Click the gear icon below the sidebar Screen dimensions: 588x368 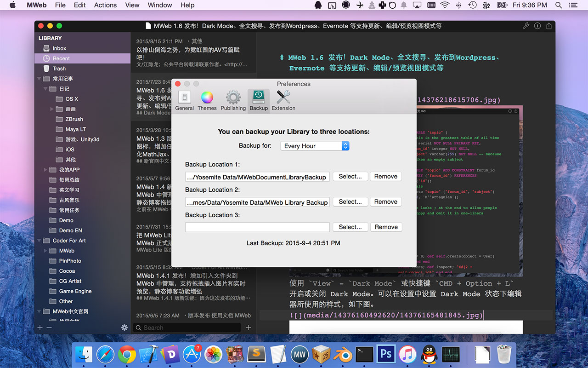point(124,327)
